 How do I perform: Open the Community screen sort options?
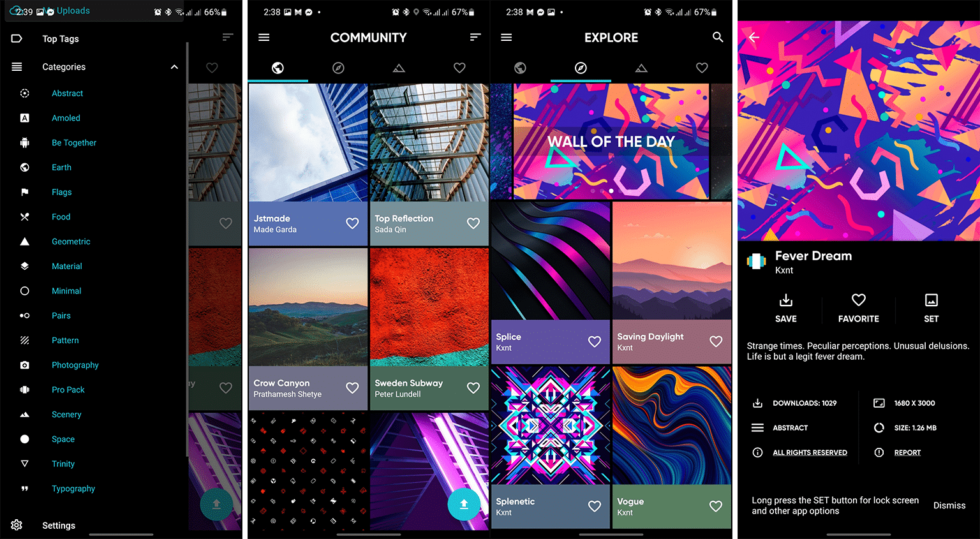475,37
